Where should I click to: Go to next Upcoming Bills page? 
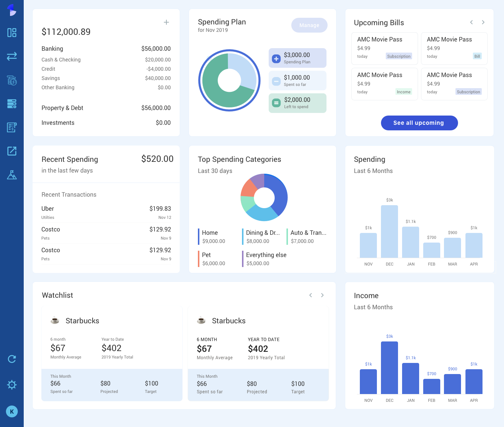(x=483, y=22)
